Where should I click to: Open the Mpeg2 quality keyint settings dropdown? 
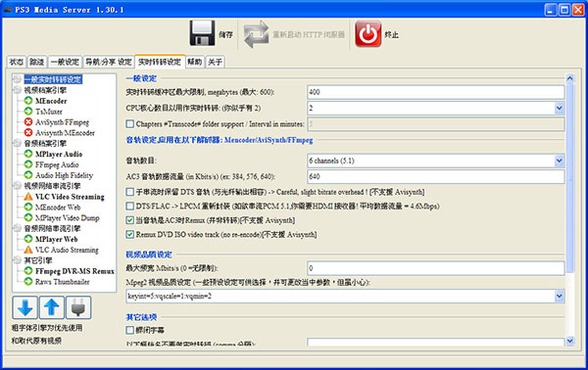click(560, 297)
